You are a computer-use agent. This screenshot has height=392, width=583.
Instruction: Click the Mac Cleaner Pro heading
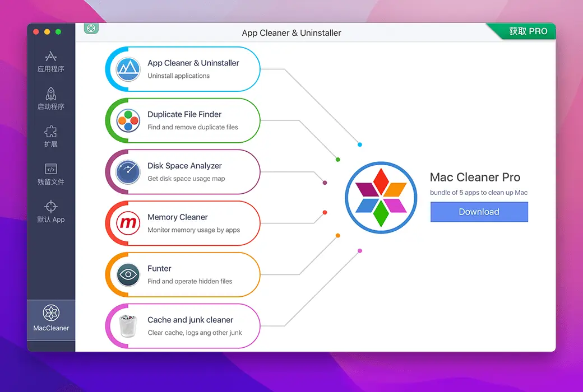tap(475, 177)
